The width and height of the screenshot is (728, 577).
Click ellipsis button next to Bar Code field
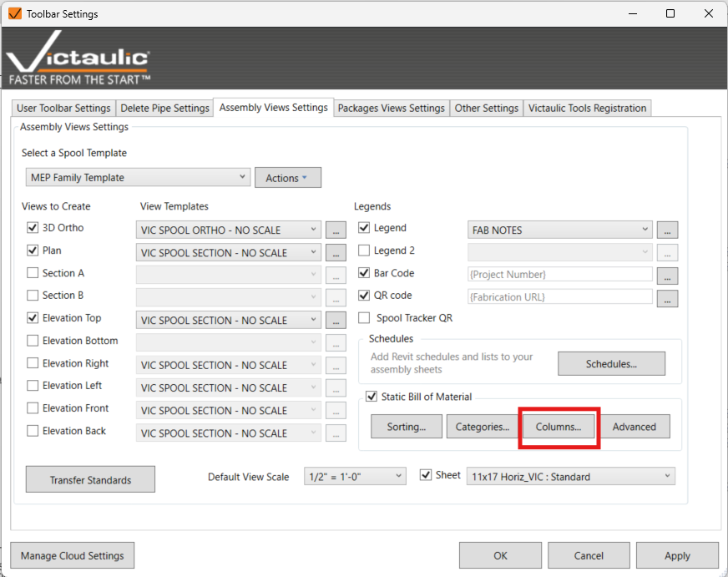667,276
